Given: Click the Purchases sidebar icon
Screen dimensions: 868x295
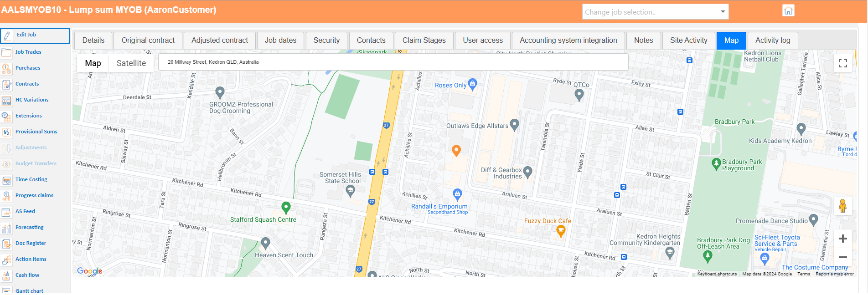Looking at the screenshot, I should pyautogui.click(x=6, y=68).
